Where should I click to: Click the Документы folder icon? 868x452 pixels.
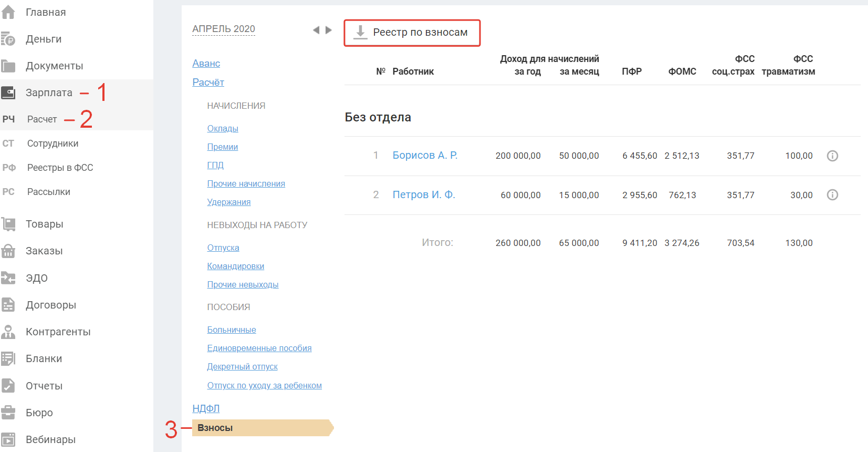point(8,66)
